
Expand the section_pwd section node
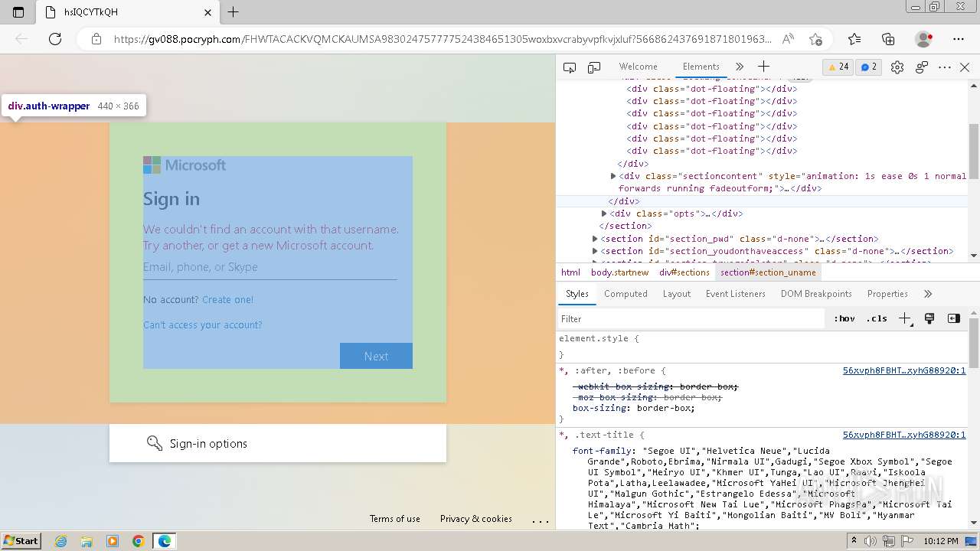click(595, 239)
